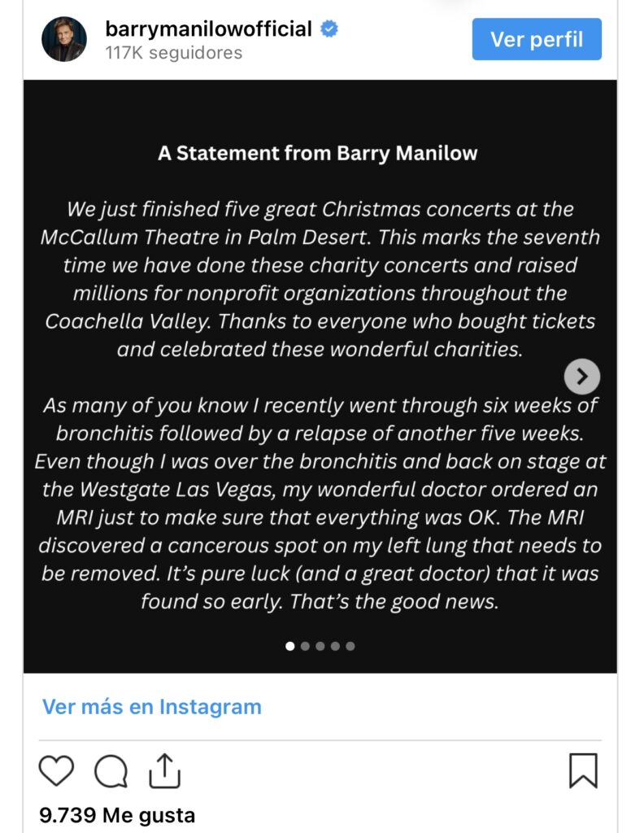This screenshot has height=833, width=644.
Task: Open Barry Manilow's profile picture
Action: click(x=64, y=39)
